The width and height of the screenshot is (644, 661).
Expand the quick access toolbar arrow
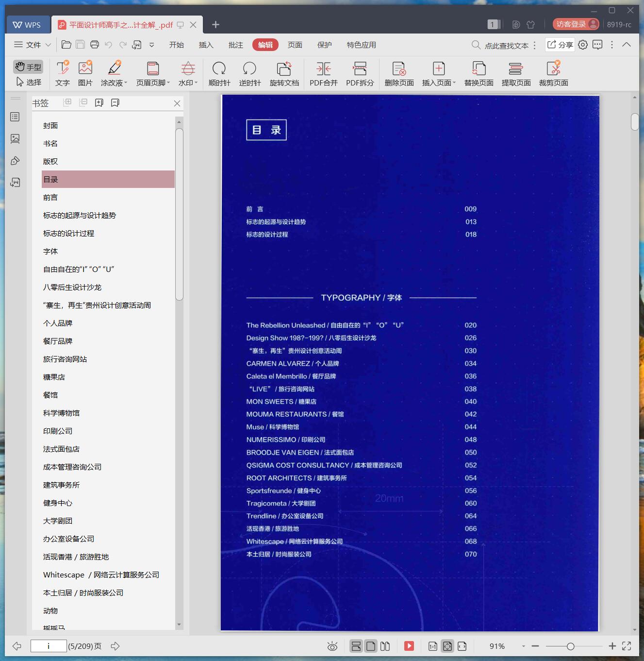coord(151,45)
